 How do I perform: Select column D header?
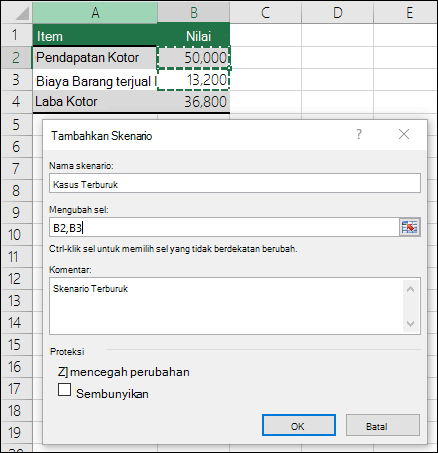tap(338, 13)
